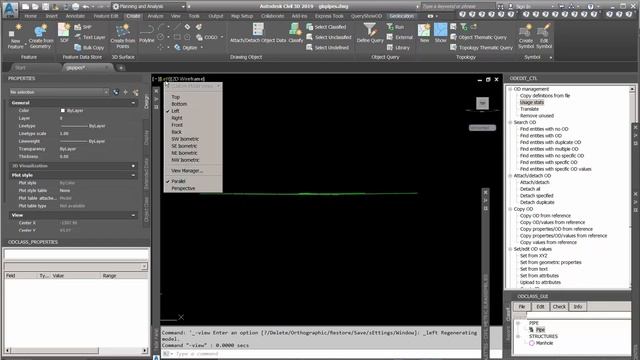Click Info button in ODCLASS_GUI
640x360 pixels.
coord(578,307)
